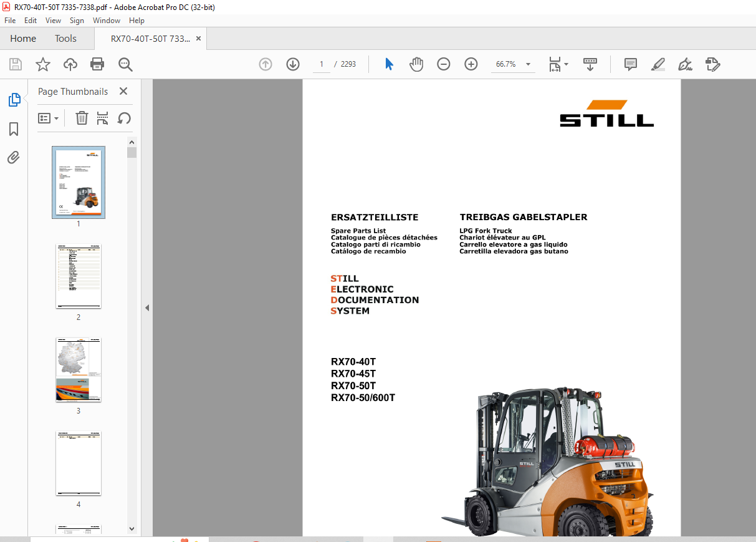The height and width of the screenshot is (542, 756).
Task: Switch to the Home tab
Action: click(x=23, y=39)
